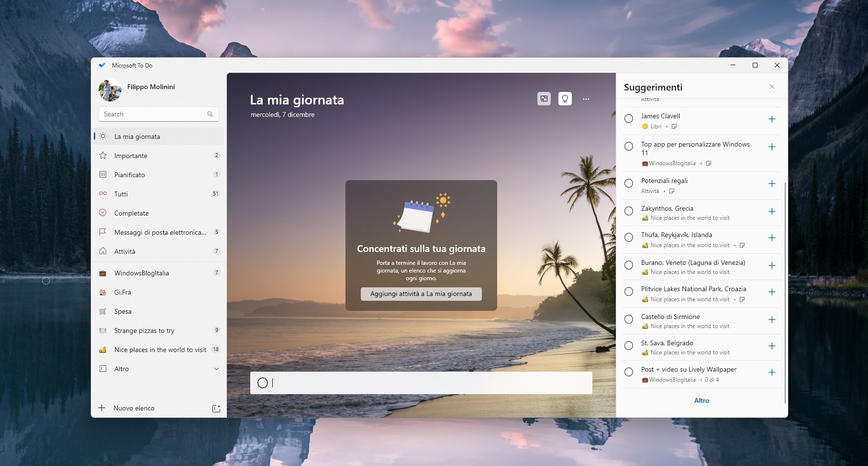Complete Plitvice Lakes National Park circle

pos(629,292)
